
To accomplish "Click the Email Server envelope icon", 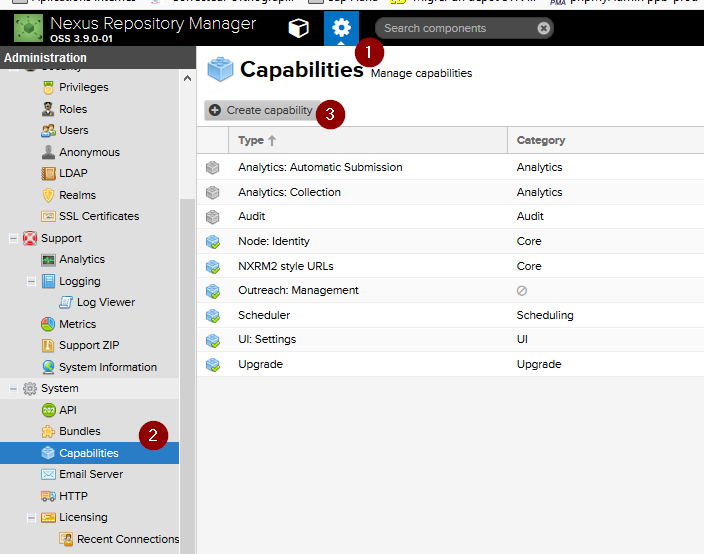I will (x=48, y=475).
